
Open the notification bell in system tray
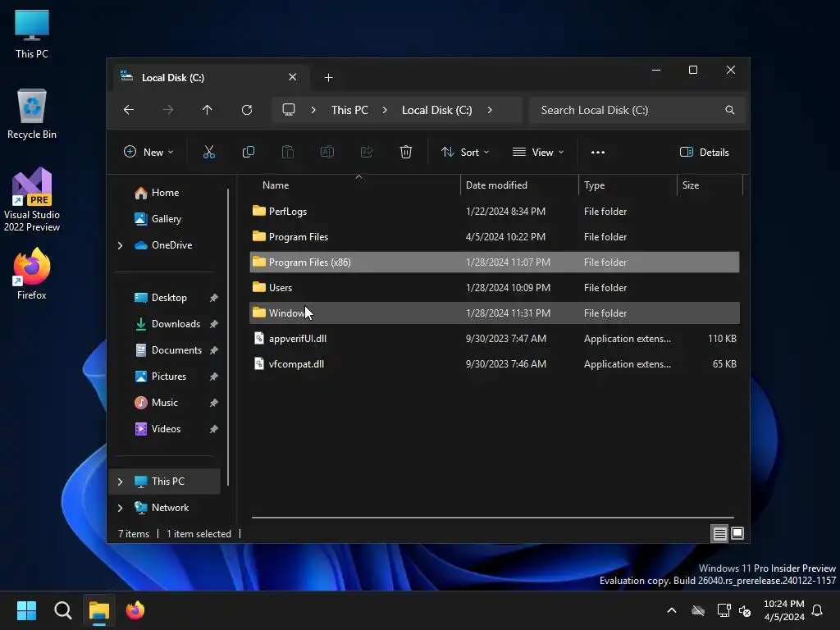817,610
